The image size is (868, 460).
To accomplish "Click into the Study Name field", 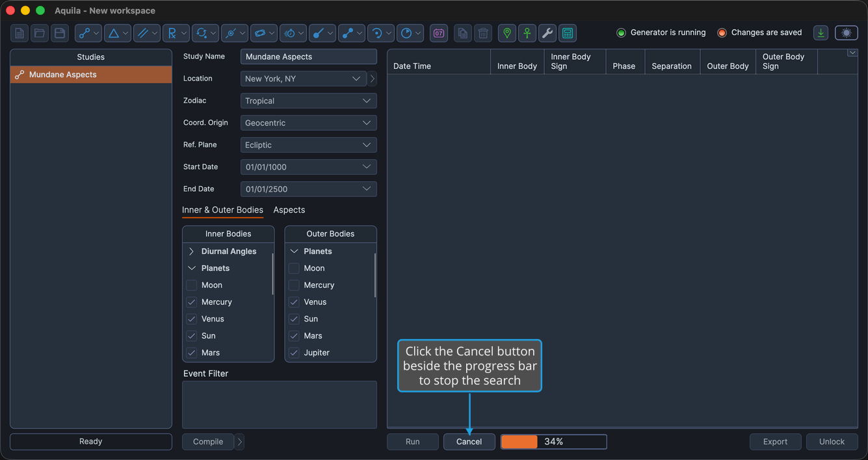I will (x=309, y=57).
